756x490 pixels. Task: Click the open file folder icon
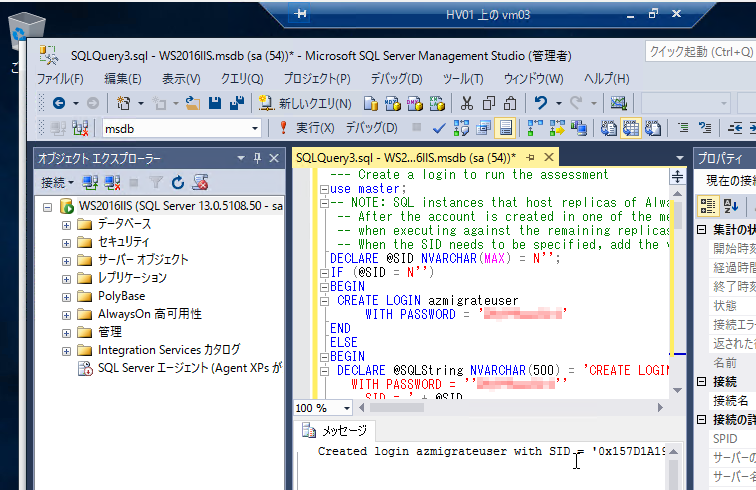[193, 103]
